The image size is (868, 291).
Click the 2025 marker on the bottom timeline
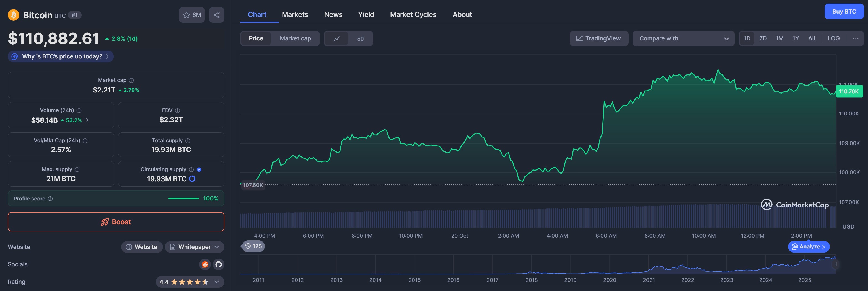click(805, 280)
